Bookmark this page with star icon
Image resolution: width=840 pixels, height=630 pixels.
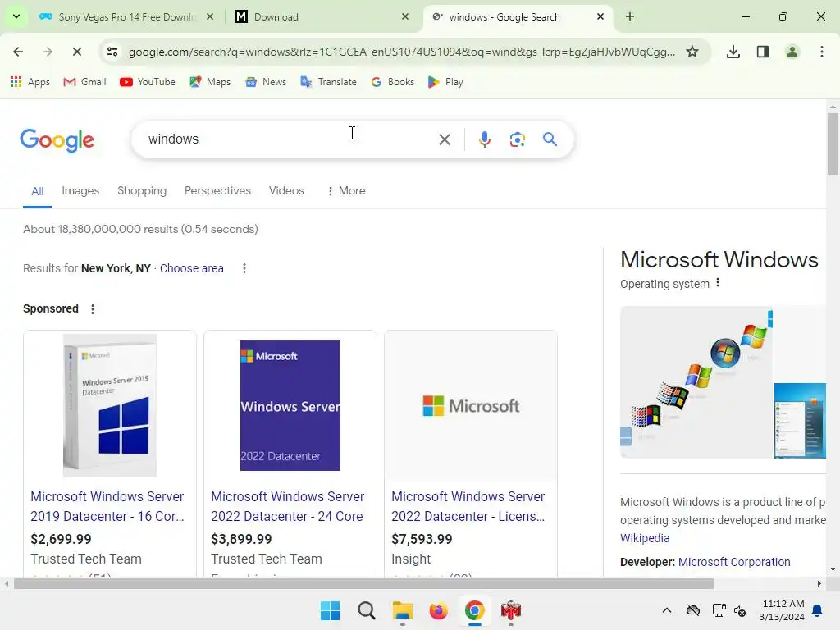pos(692,52)
